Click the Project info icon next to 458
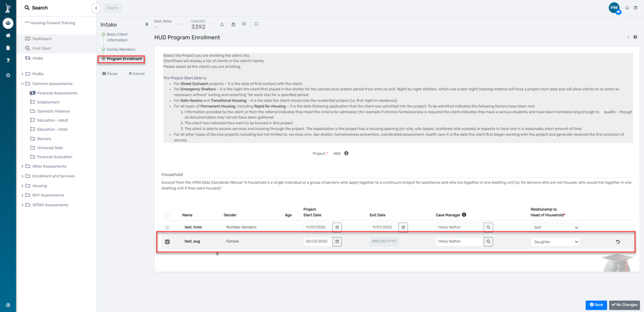The width and height of the screenshot is (644, 312). [346, 153]
